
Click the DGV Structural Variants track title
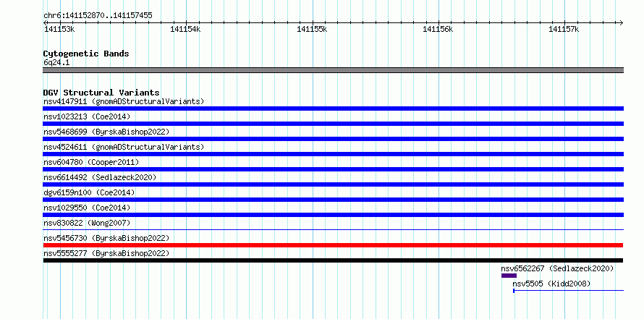tap(101, 93)
